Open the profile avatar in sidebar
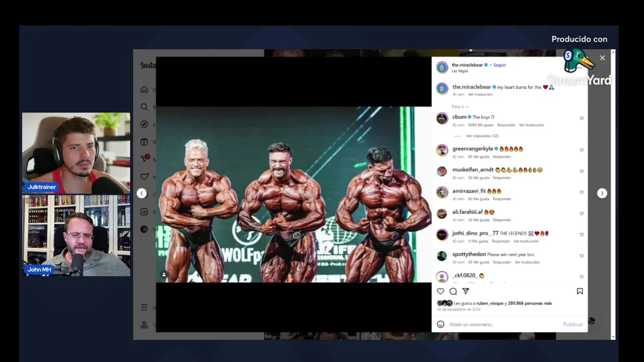This screenshot has width=644, height=362. coord(144,229)
